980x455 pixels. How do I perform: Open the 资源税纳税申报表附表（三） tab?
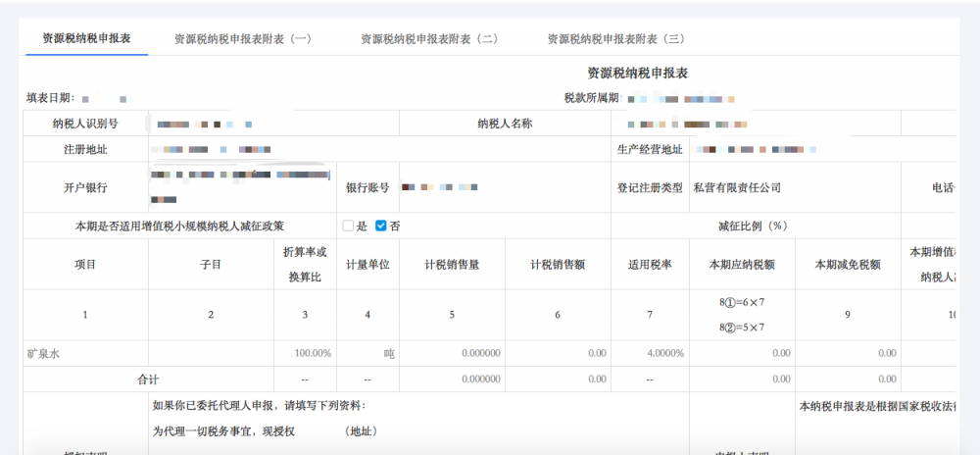pyautogui.click(x=616, y=39)
